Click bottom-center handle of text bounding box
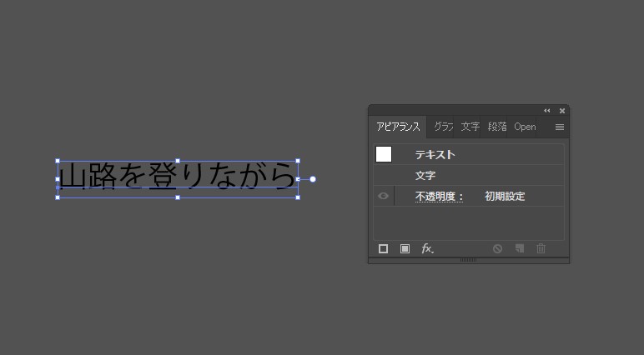644x355 pixels. click(178, 197)
